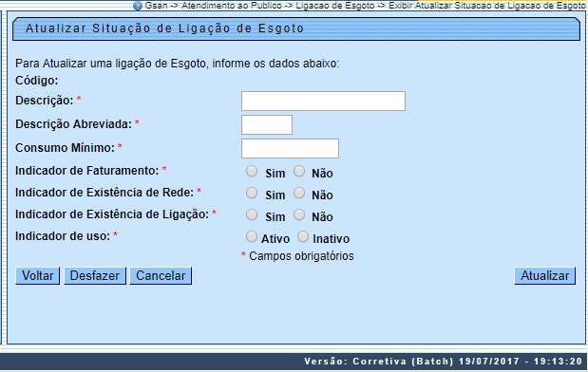This screenshot has width=588, height=372.
Task: Choose Sim for Indicador de Existência de Rede
Action: point(252,193)
